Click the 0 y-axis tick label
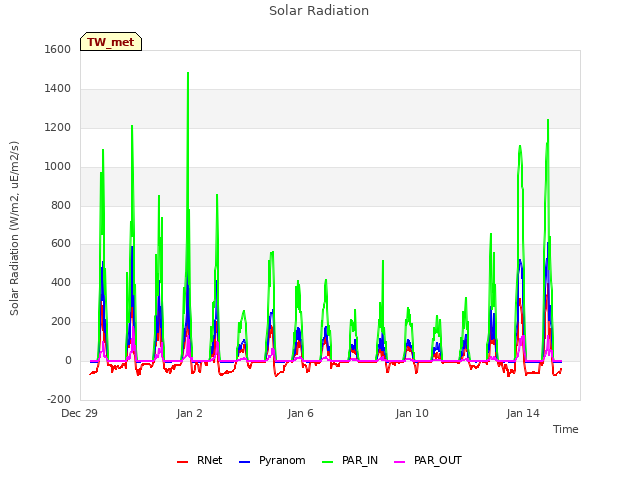640x480 pixels. click(x=68, y=360)
